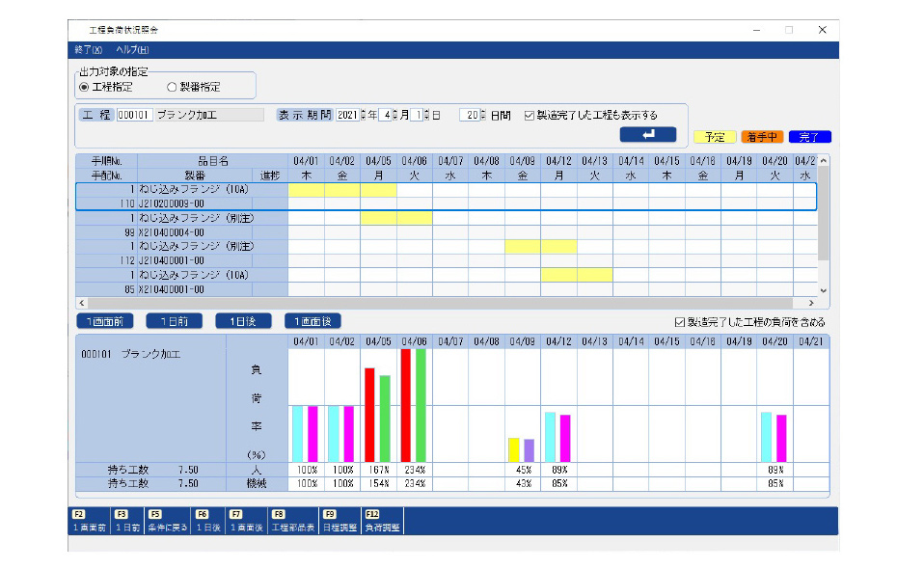
Task: Click the blue 完了 legend button
Action: click(x=808, y=137)
